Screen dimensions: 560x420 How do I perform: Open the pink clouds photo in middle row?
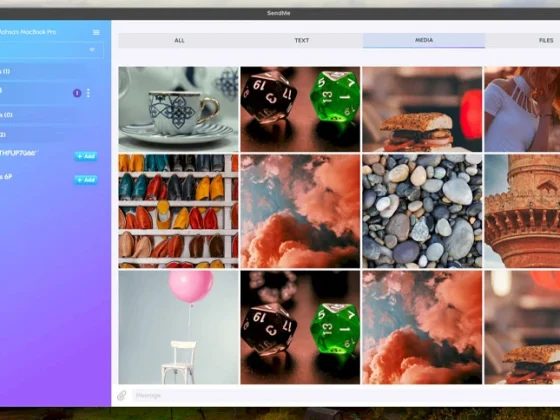[x=300, y=211]
